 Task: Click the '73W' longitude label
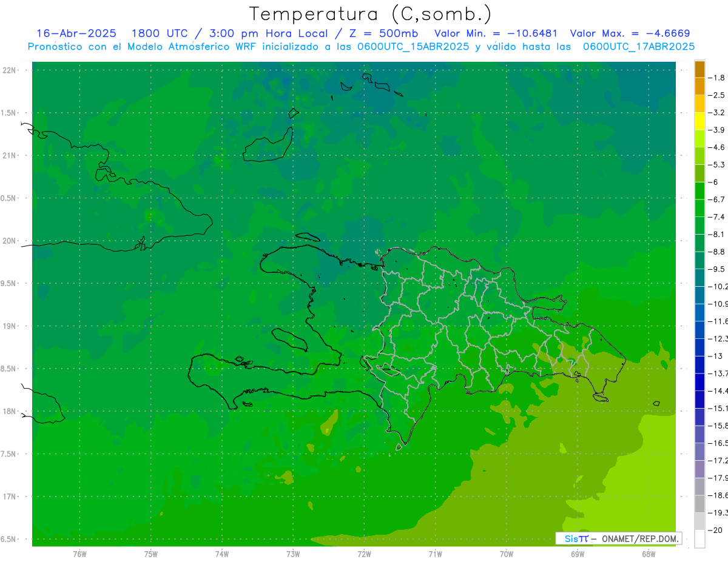pos(293,554)
